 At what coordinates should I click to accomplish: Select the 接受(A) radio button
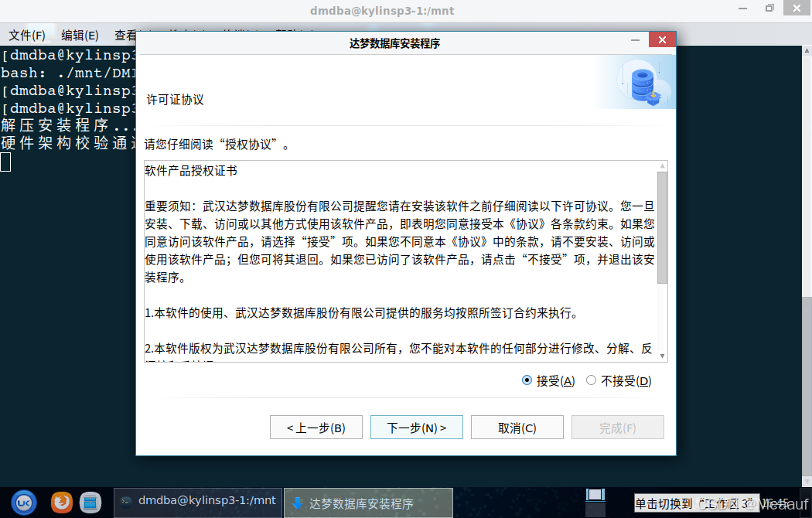(548, 381)
